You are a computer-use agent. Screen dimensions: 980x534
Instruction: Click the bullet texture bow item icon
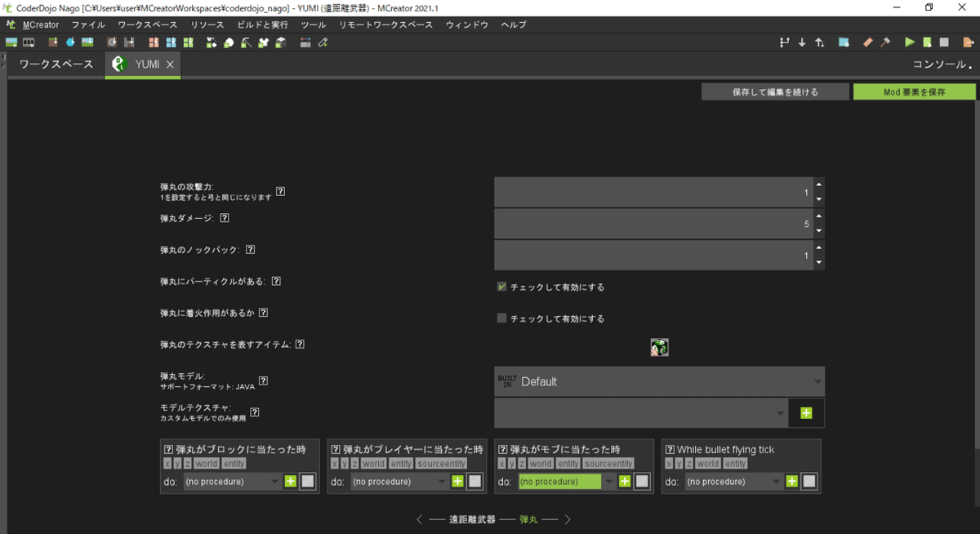coord(659,346)
